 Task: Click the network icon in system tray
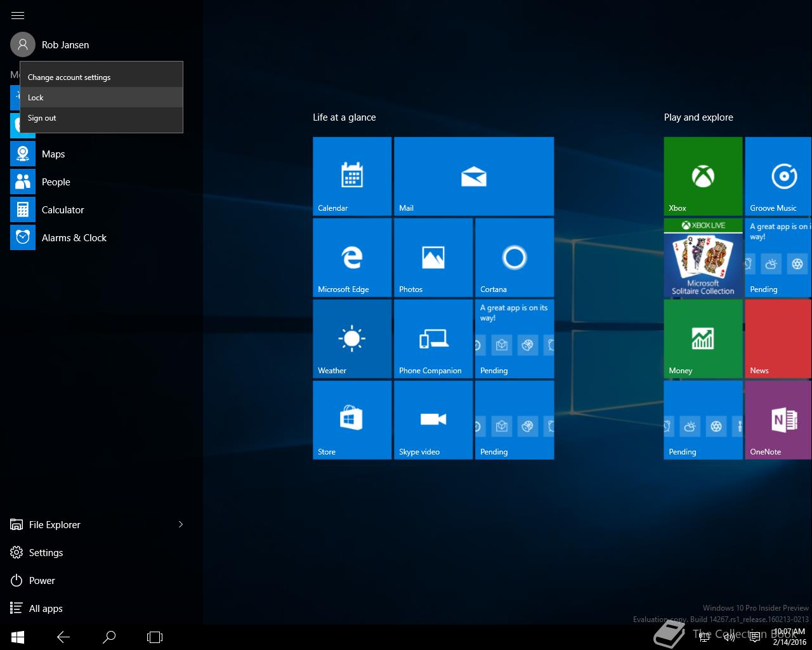pyautogui.click(x=704, y=637)
